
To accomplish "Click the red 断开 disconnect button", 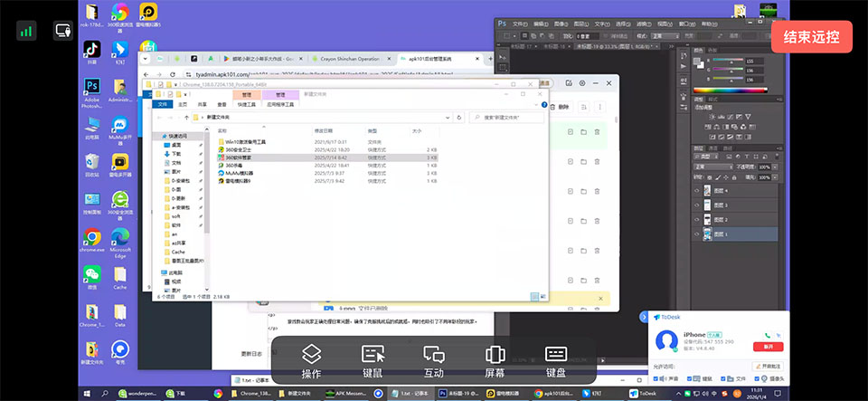I will point(768,347).
